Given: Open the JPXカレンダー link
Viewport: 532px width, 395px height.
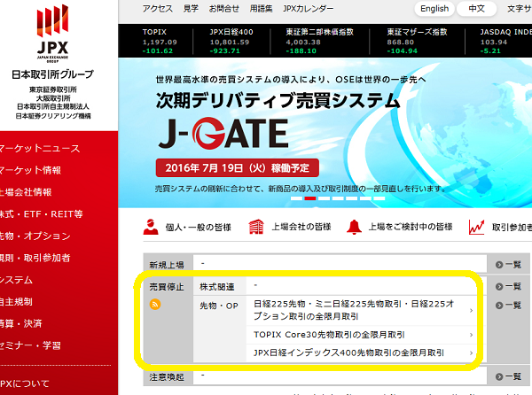Looking at the screenshot, I should point(308,9).
